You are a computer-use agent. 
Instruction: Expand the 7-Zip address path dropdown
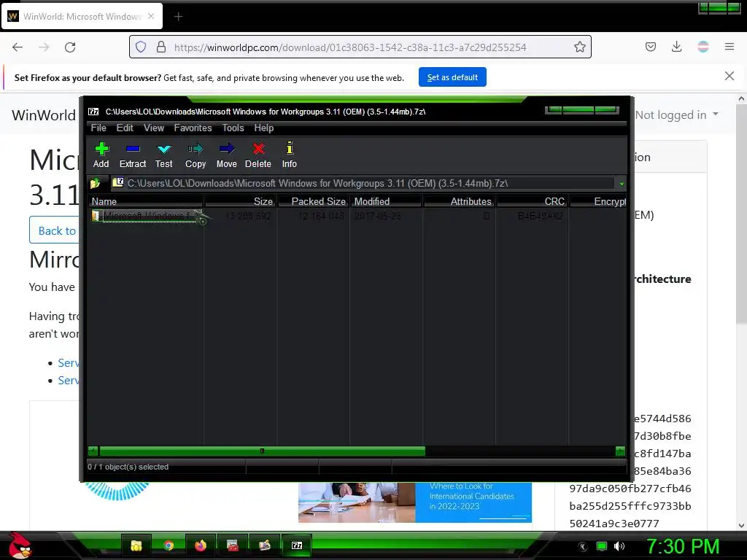click(622, 183)
